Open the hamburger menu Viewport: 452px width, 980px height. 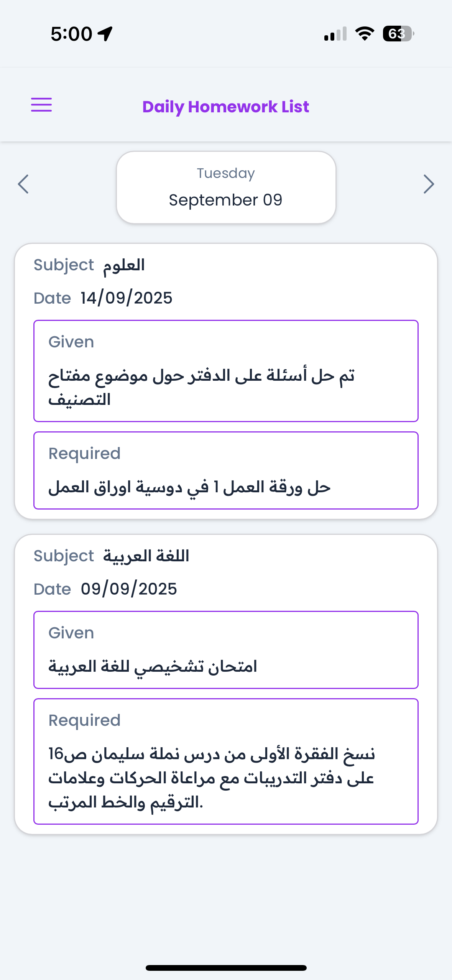(x=41, y=105)
